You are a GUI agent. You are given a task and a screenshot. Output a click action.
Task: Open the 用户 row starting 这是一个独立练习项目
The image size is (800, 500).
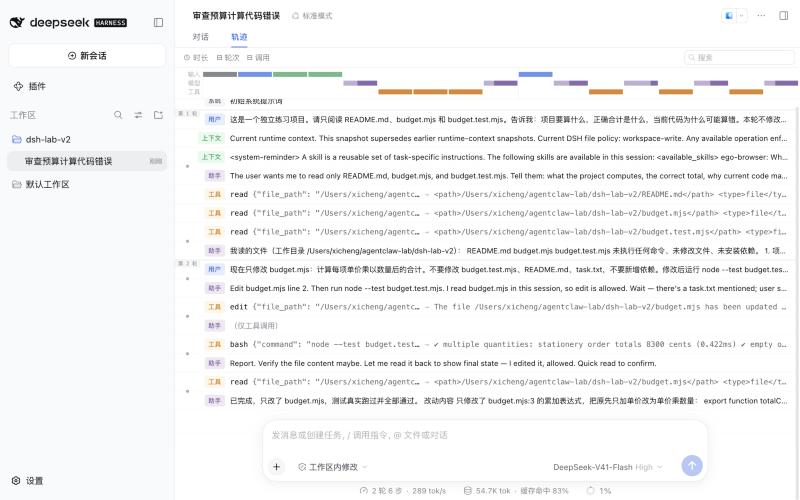[x=496, y=120]
